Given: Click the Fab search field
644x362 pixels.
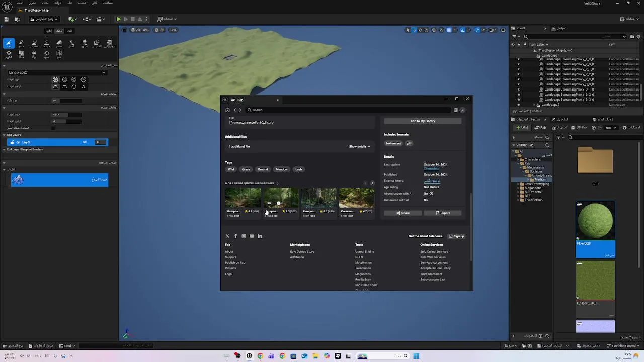Looking at the screenshot, I should pyautogui.click(x=347, y=110).
